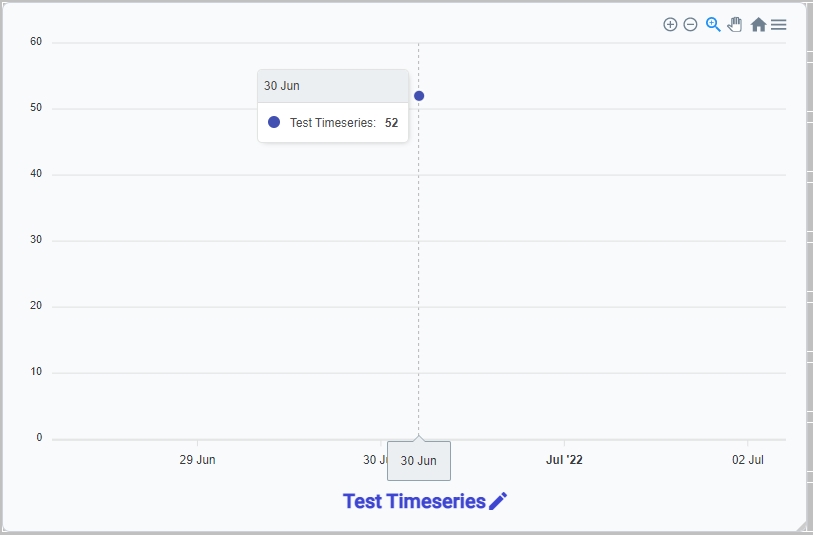Enable the panning hand tool

click(735, 24)
